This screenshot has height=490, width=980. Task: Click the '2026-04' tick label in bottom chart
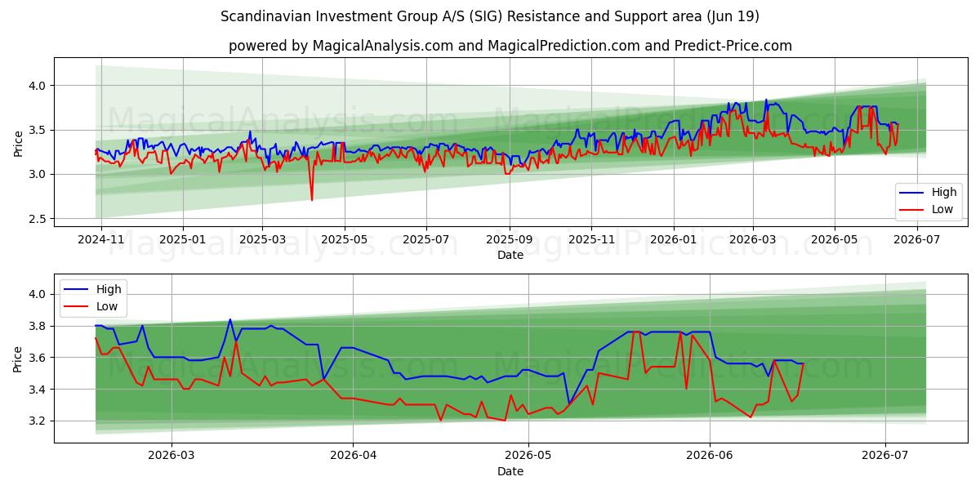[x=353, y=455]
